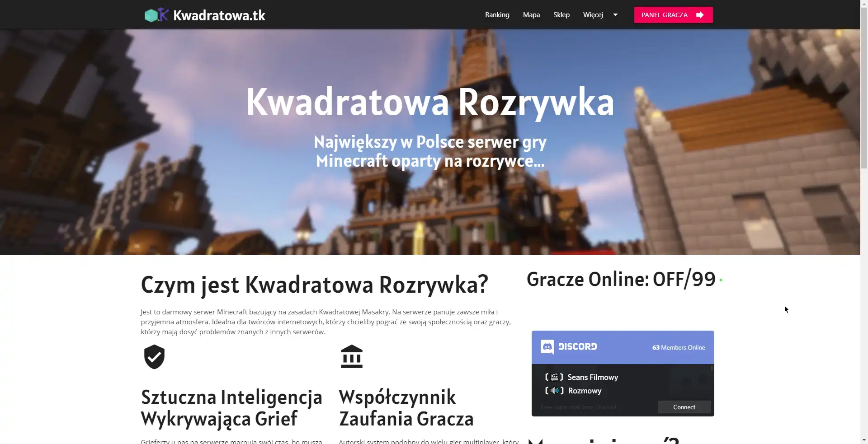
Task: Open the Mapa menu item
Action: tap(531, 14)
